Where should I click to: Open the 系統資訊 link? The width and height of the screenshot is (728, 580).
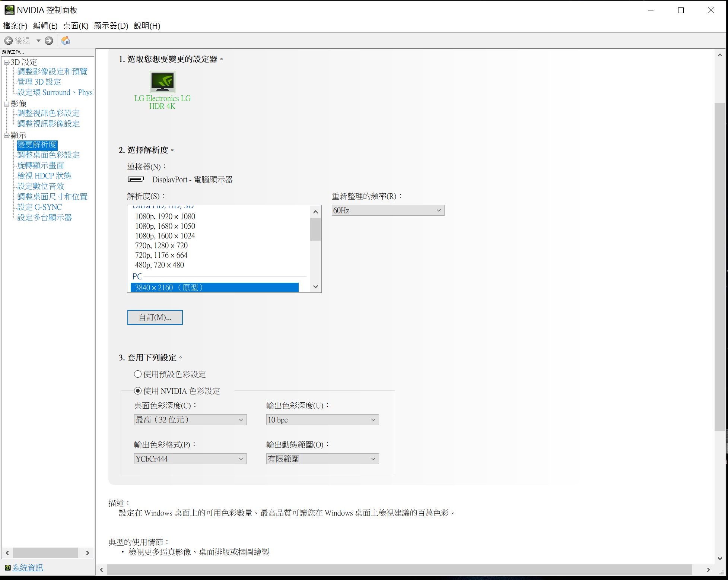click(28, 567)
